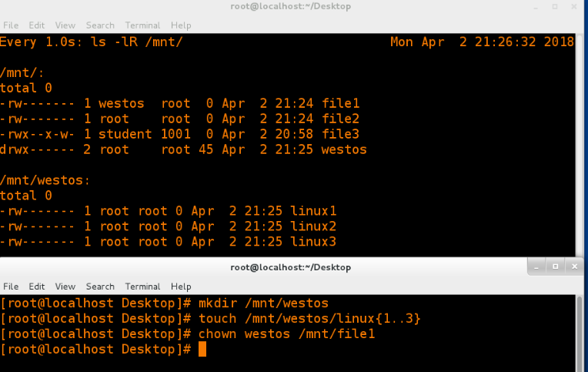Maximize the bottom terminal window
The height and width of the screenshot is (372, 588).
(556, 266)
